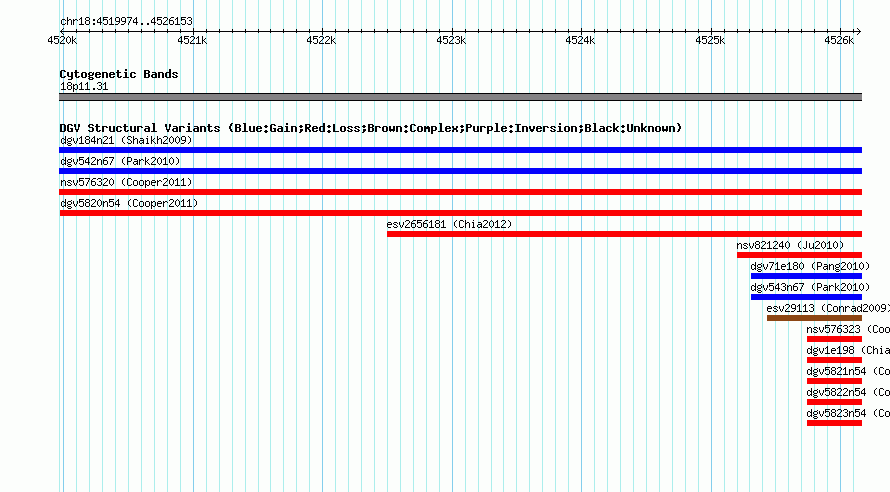
Task: Open dgv184n21 (Shaikh2009) label
Action: 126,140
